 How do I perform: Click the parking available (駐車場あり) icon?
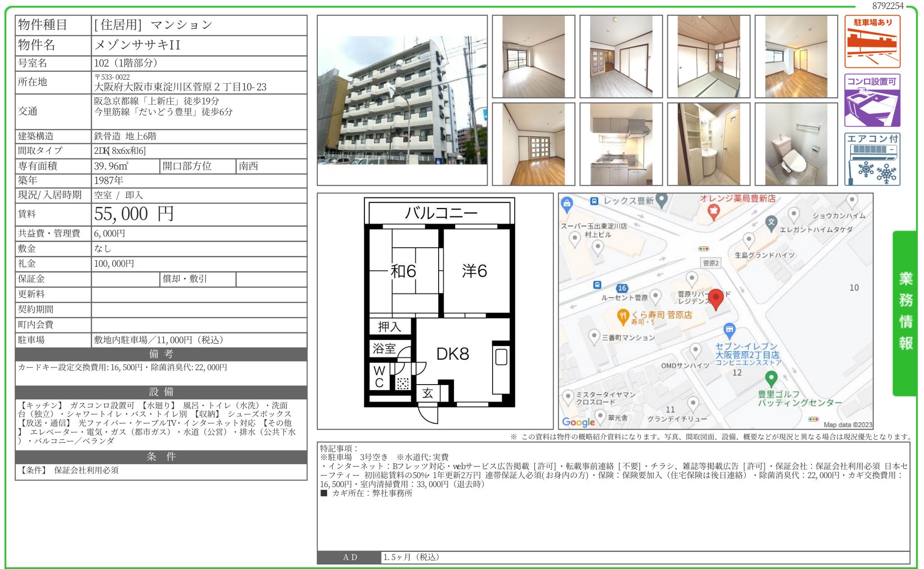click(x=872, y=41)
